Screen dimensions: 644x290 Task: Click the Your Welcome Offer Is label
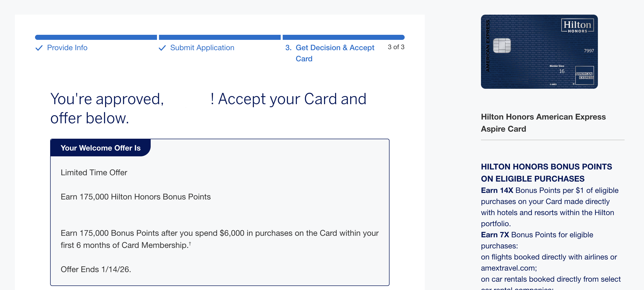tap(101, 148)
